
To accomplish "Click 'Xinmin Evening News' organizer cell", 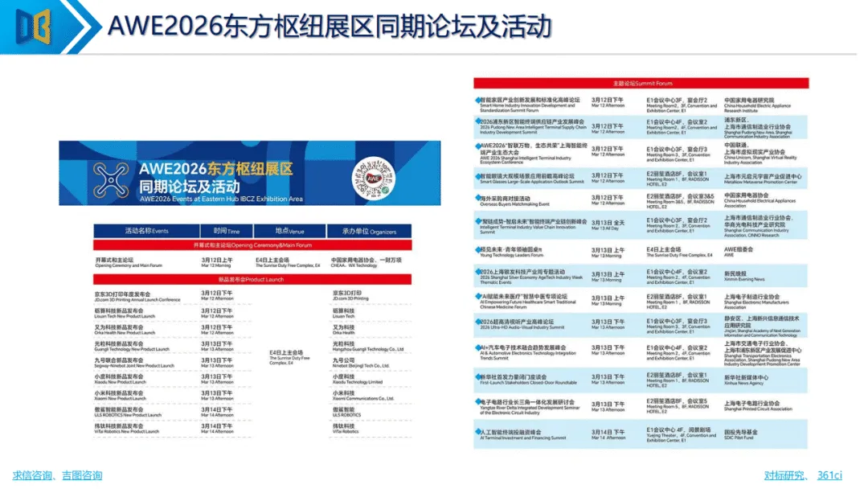I will point(744,276).
